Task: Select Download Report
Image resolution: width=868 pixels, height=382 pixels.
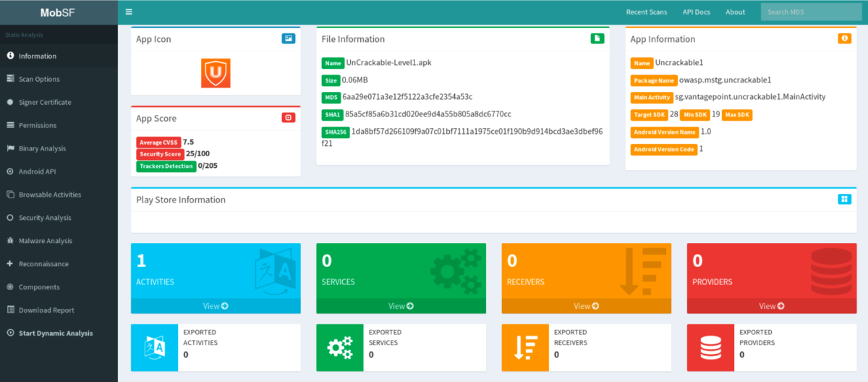Action: coord(59,310)
